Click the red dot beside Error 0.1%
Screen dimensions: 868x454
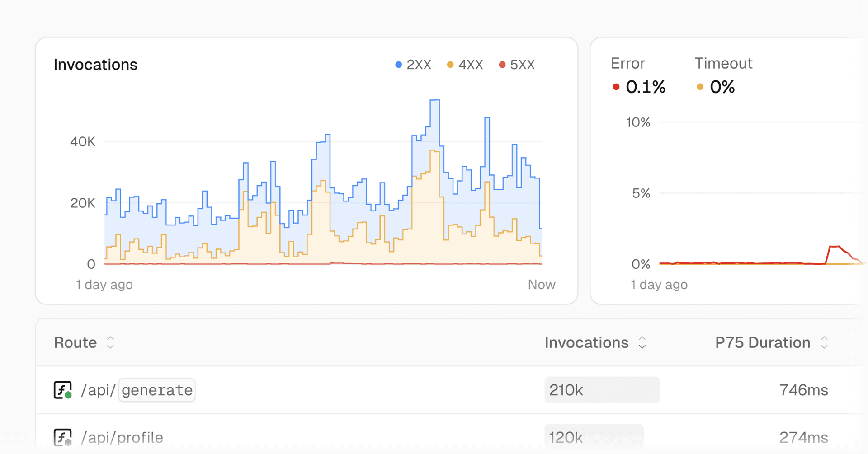coord(616,87)
